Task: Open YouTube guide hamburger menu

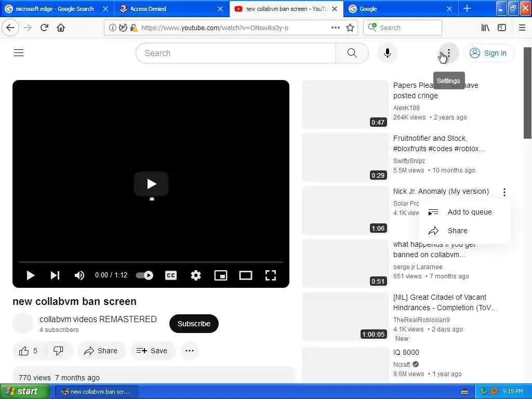Action: tap(19, 53)
